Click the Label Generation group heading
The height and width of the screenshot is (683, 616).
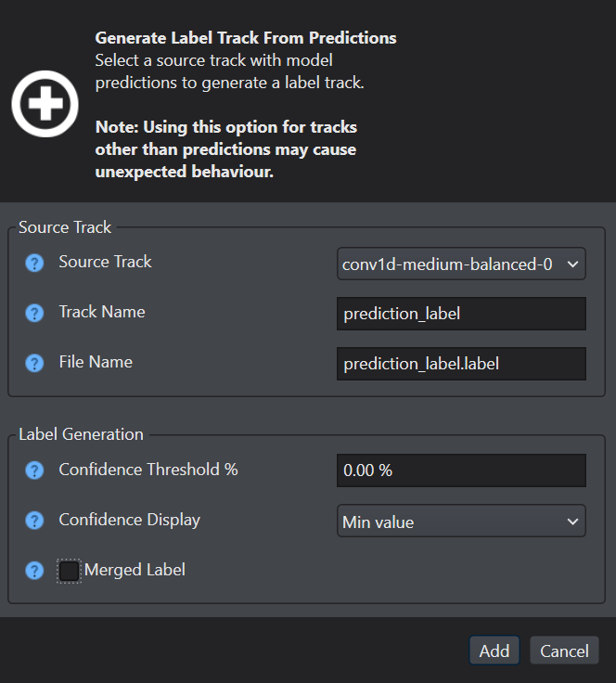click(81, 434)
